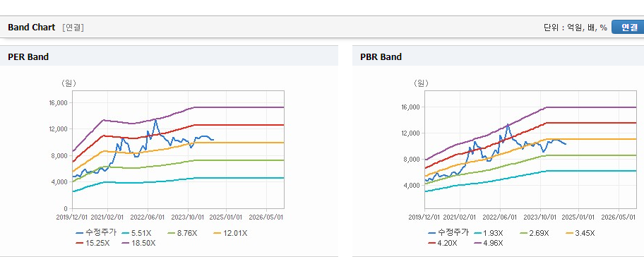The width and height of the screenshot is (644, 257).
Task: Click the price peak in PBR Band chart
Action: tap(508, 124)
